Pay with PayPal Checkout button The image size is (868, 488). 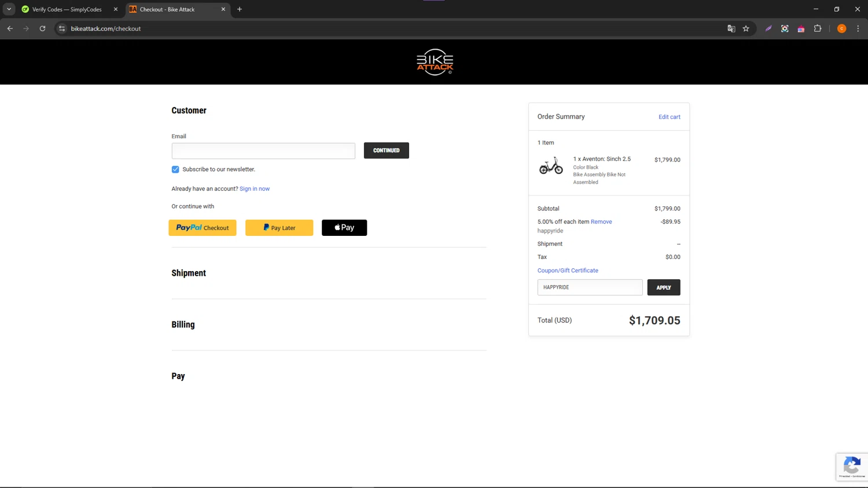(x=203, y=228)
